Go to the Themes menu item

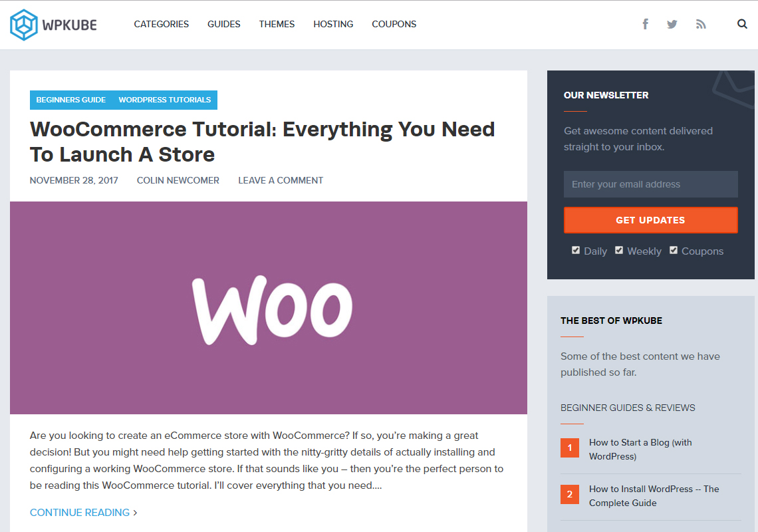(x=277, y=24)
